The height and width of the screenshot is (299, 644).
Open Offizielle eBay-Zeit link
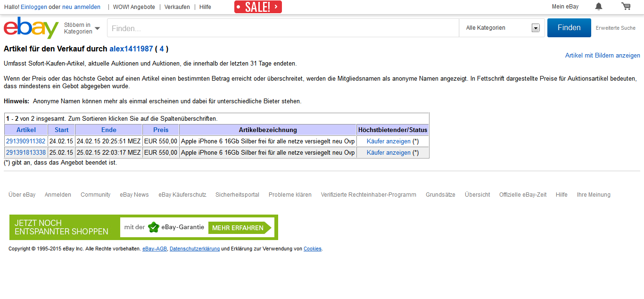pyautogui.click(x=523, y=195)
